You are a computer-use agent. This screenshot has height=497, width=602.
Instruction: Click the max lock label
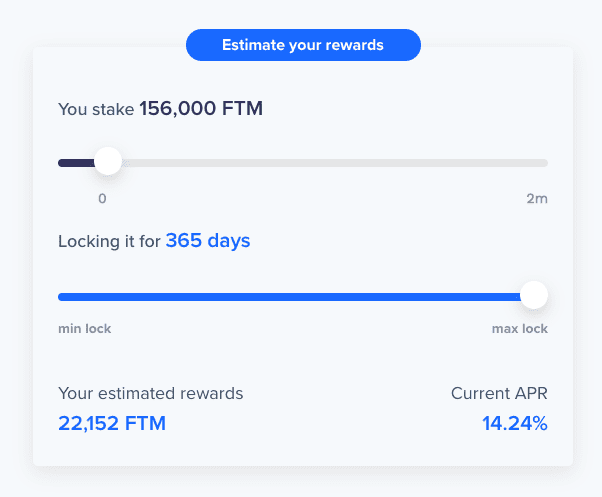point(520,329)
